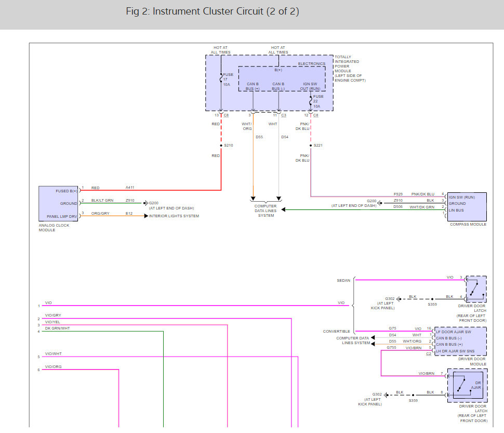504x433 pixels.
Task: Click the 'FUSE 17 10A' label
Action: (228, 80)
